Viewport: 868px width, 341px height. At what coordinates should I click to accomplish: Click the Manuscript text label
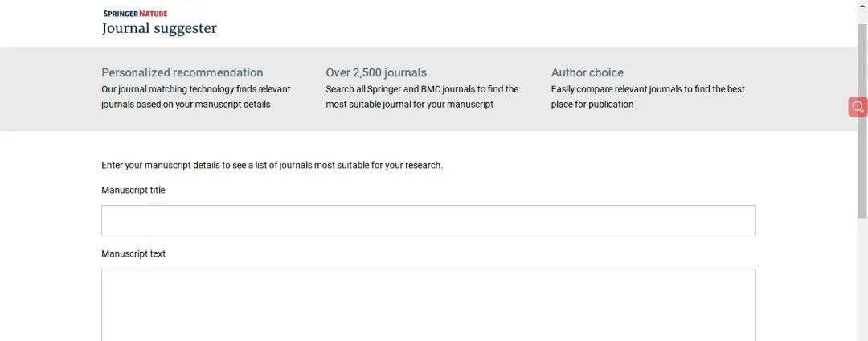pos(133,253)
